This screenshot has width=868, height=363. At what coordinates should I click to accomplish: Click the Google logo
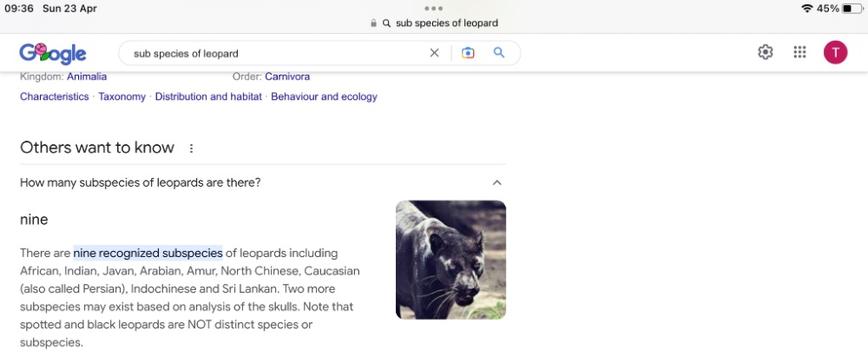pyautogui.click(x=52, y=53)
